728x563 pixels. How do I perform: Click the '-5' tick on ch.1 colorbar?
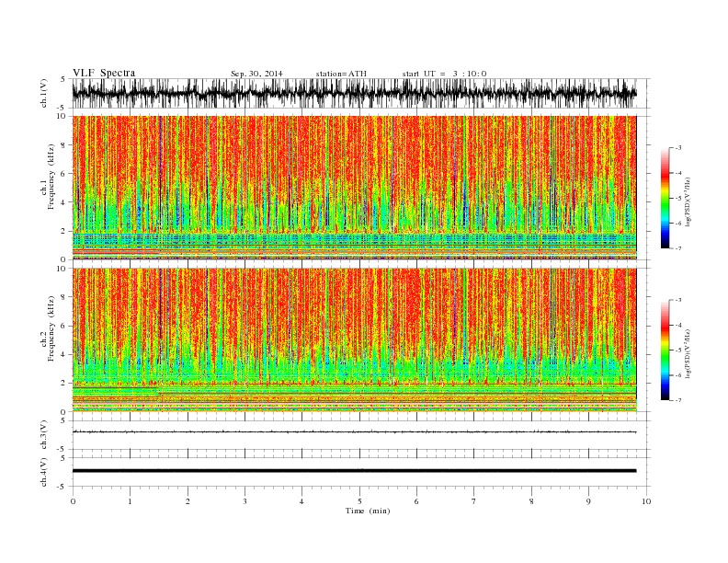coord(678,198)
